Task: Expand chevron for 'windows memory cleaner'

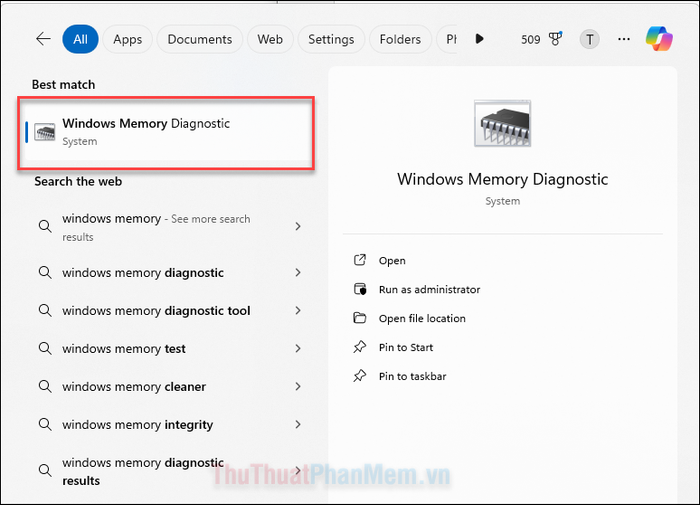Action: tap(298, 386)
